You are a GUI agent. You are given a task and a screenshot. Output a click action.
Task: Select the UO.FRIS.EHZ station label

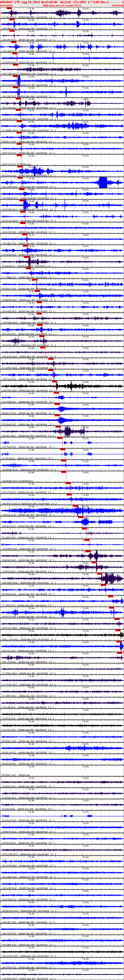coord(28,447)
